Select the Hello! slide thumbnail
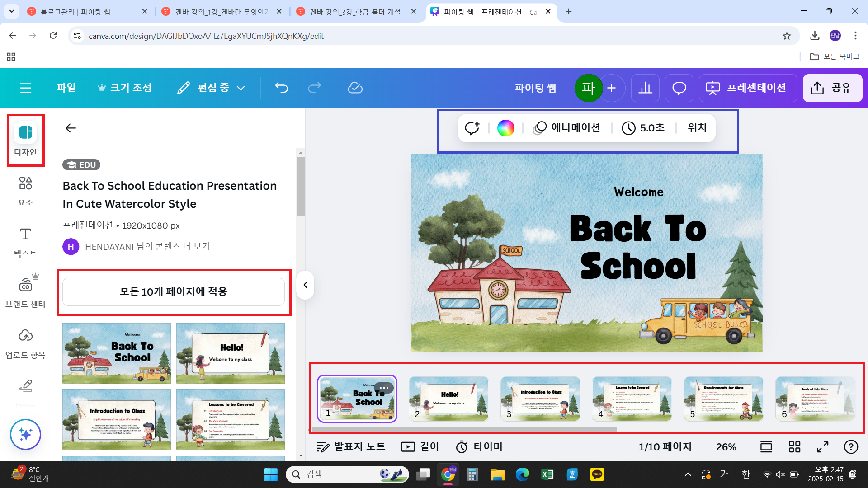This screenshot has height=488, width=868. click(x=448, y=399)
